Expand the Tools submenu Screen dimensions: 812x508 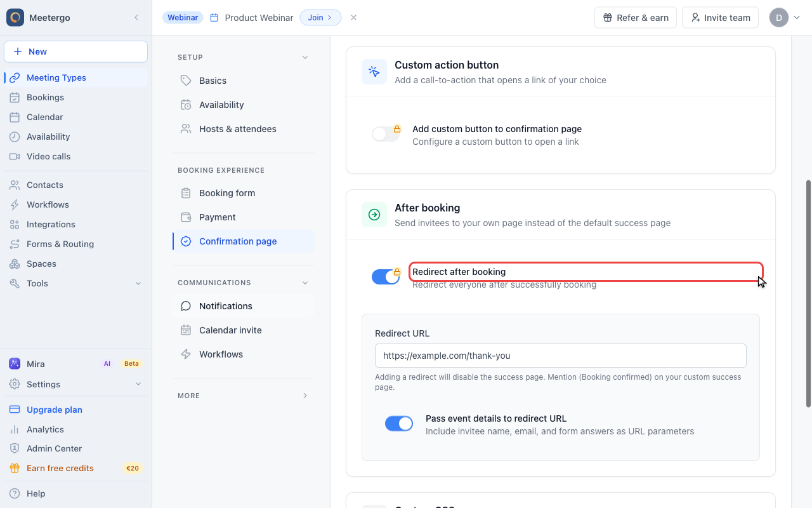138,283
